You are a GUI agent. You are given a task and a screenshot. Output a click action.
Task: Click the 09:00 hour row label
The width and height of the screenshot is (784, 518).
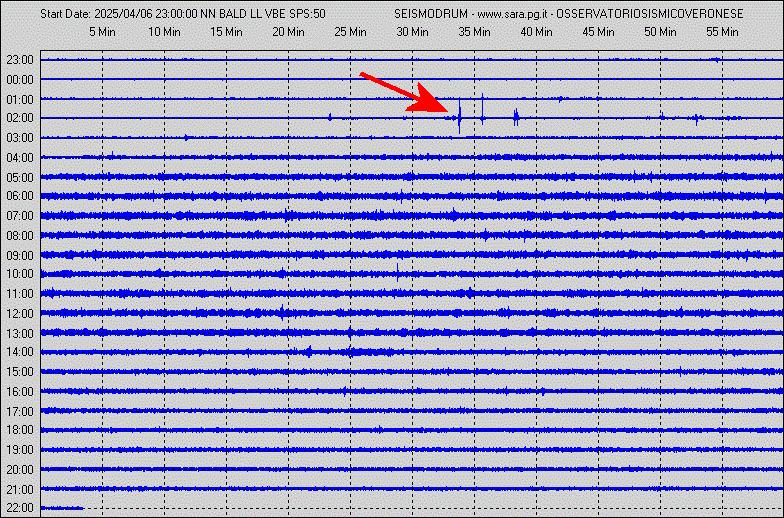[x=20, y=256]
